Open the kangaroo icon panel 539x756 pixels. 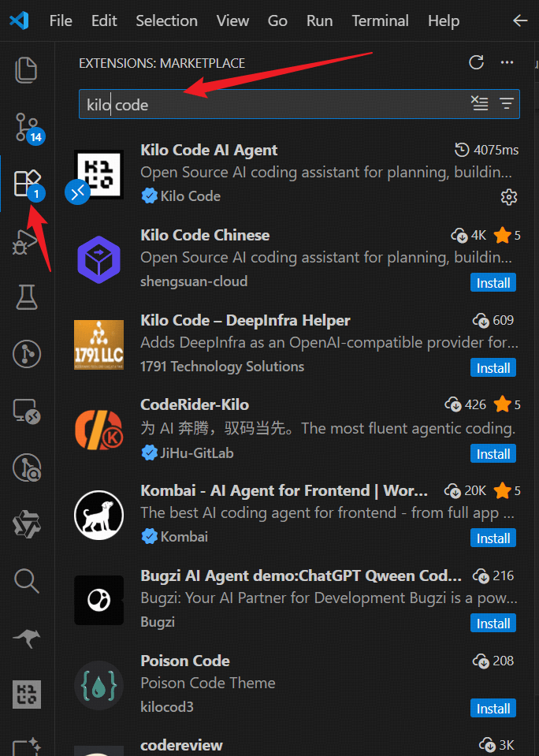click(x=27, y=639)
